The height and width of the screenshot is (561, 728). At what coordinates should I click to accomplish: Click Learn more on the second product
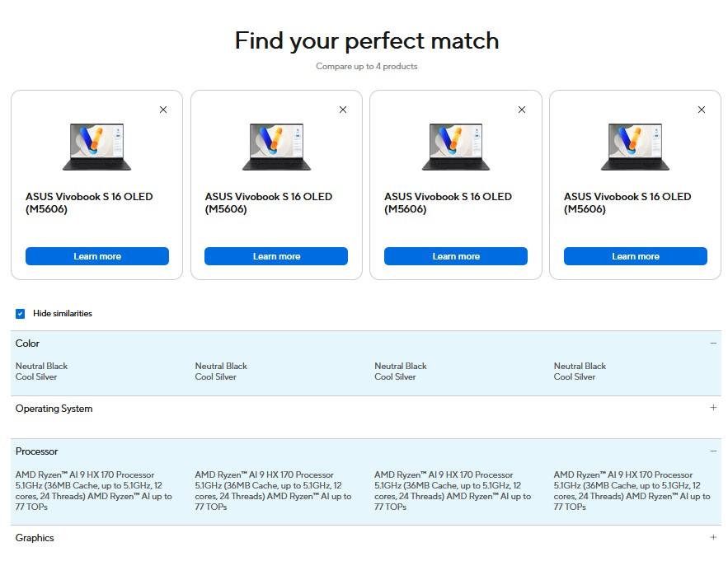[276, 256]
